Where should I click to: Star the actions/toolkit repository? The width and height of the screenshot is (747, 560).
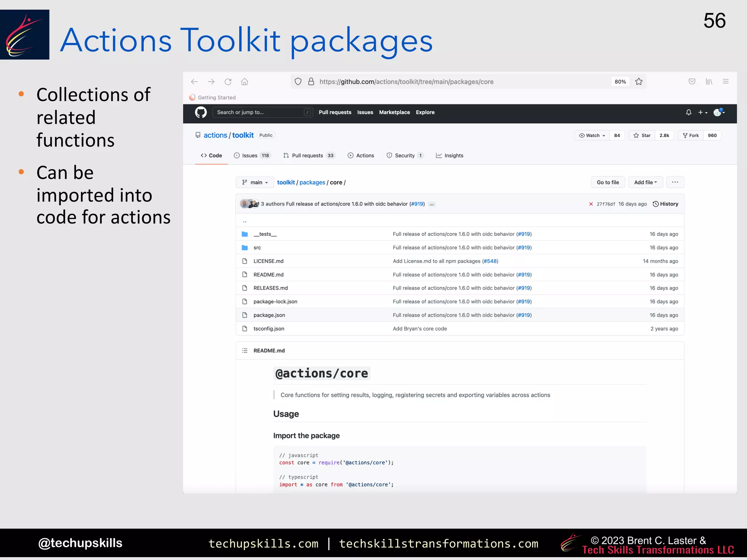[642, 135]
